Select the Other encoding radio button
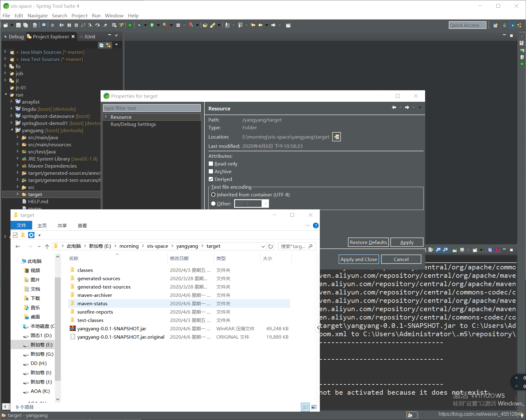 213,204
